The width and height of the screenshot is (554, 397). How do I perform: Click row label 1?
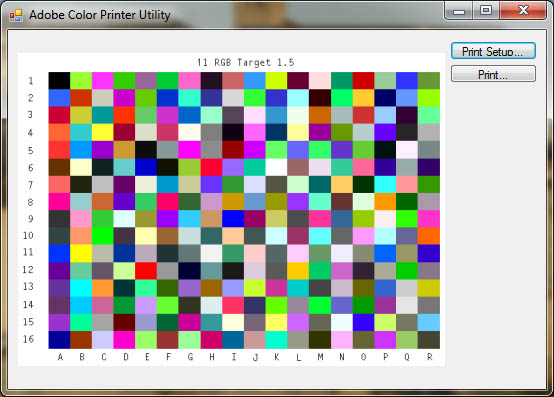(x=31, y=81)
